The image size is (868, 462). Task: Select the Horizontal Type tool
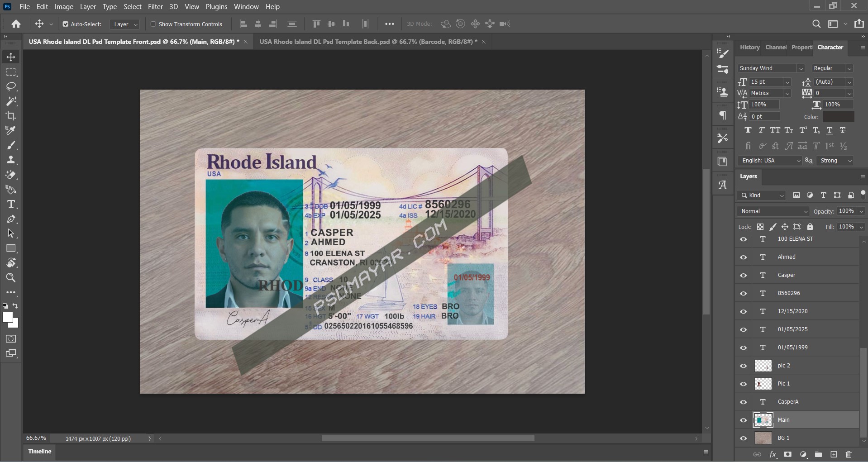coord(11,204)
